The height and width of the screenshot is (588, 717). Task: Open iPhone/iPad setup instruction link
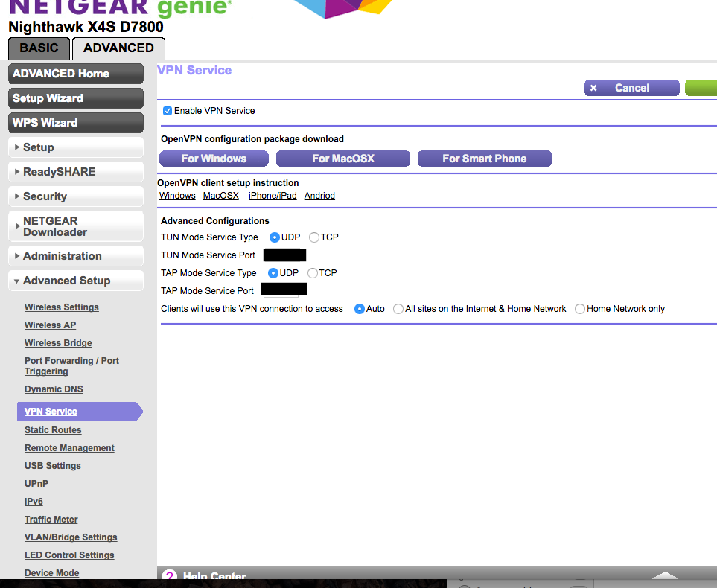(273, 196)
